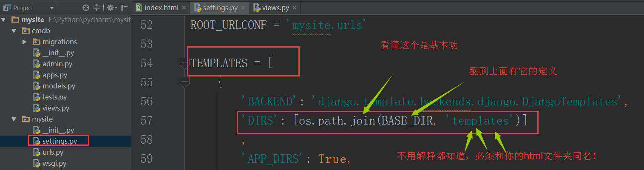Click the code fold marker at line 55
This screenshot has width=644, height=170.
(184, 82)
